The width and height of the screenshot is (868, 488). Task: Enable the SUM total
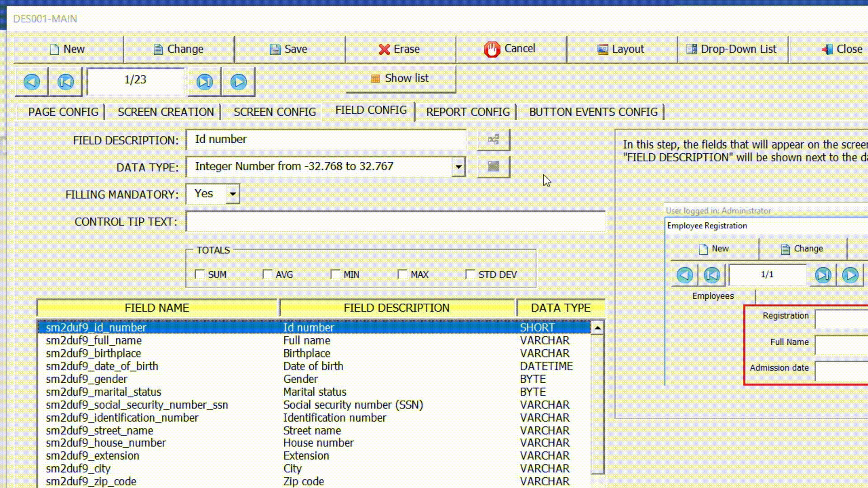[x=200, y=274]
